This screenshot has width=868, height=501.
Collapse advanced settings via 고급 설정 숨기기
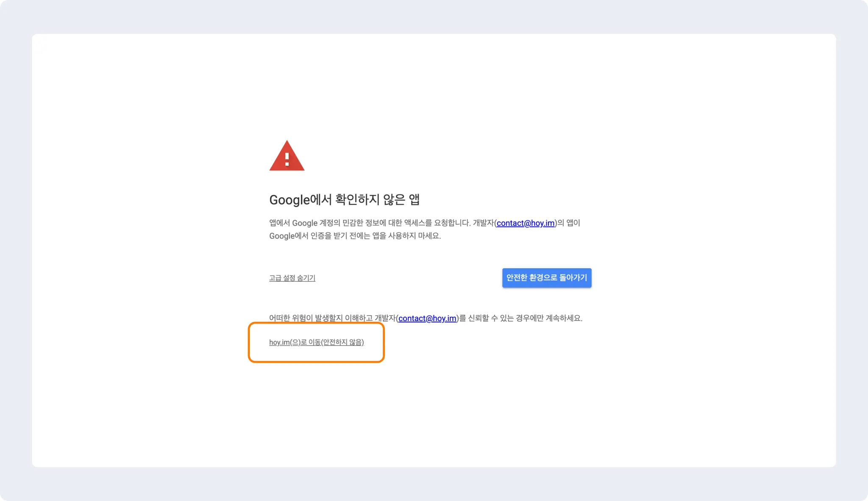[x=292, y=278]
